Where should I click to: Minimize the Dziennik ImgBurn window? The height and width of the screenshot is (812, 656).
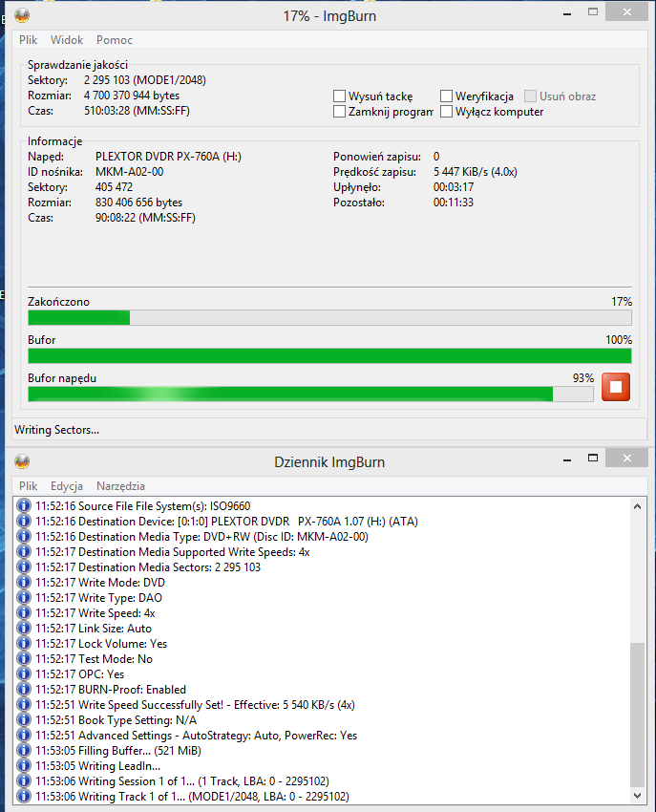tap(567, 459)
